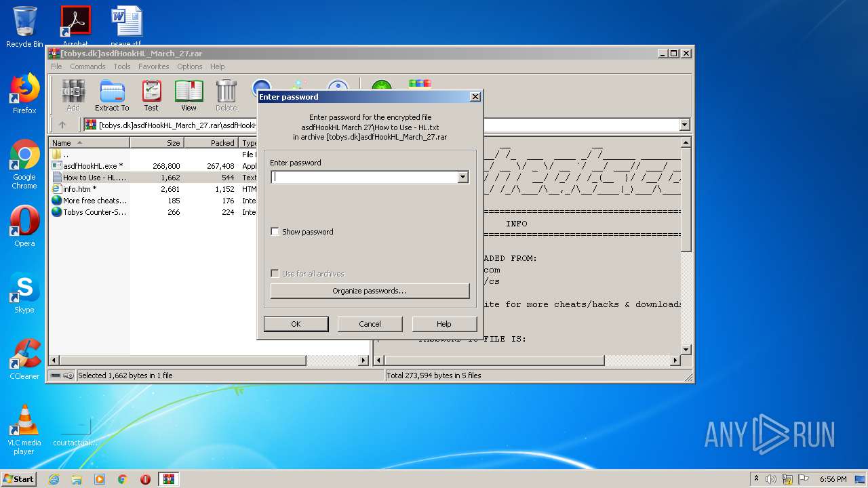Click the parent folder '..' icon
Image resolution: width=868 pixels, height=488 pixels.
[x=57, y=155]
